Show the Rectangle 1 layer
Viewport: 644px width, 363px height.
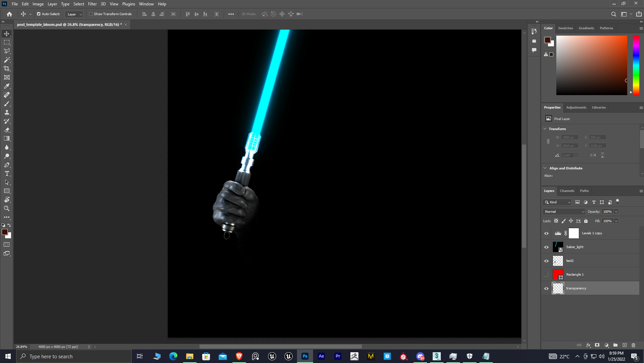546,275
